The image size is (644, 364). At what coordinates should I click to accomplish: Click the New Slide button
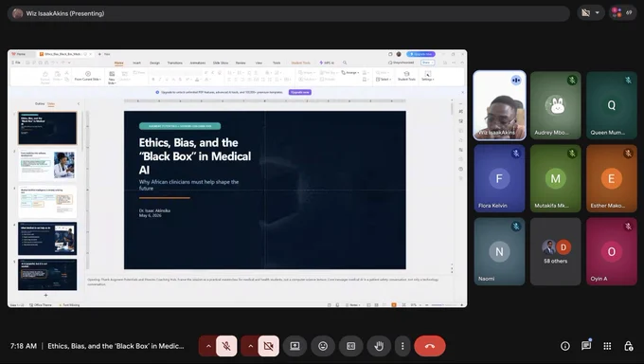coord(112,77)
